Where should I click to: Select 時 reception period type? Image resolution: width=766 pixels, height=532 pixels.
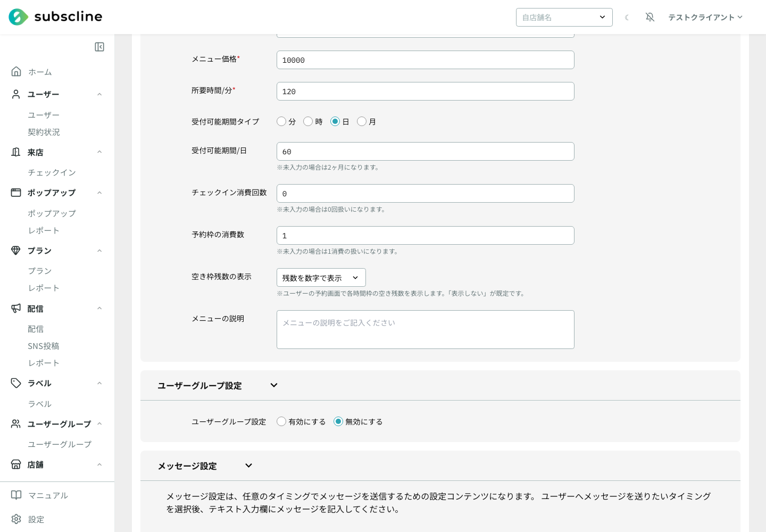[308, 121]
